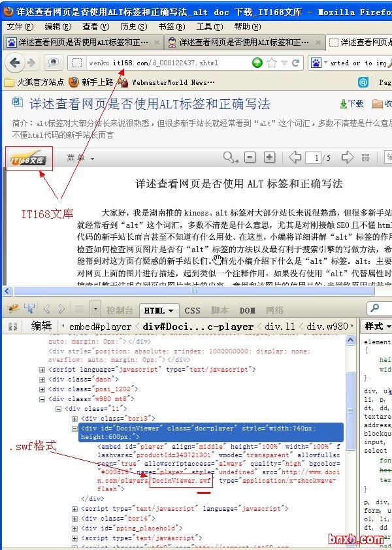Click the blue @ icon on the bookmarks toolbar

tap(363, 82)
